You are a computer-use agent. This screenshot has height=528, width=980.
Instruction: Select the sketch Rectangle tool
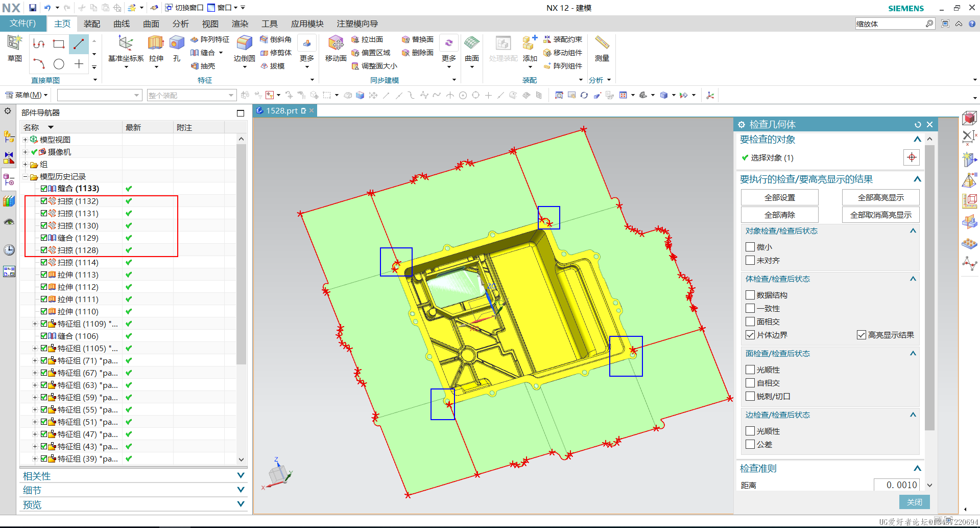[x=59, y=44]
